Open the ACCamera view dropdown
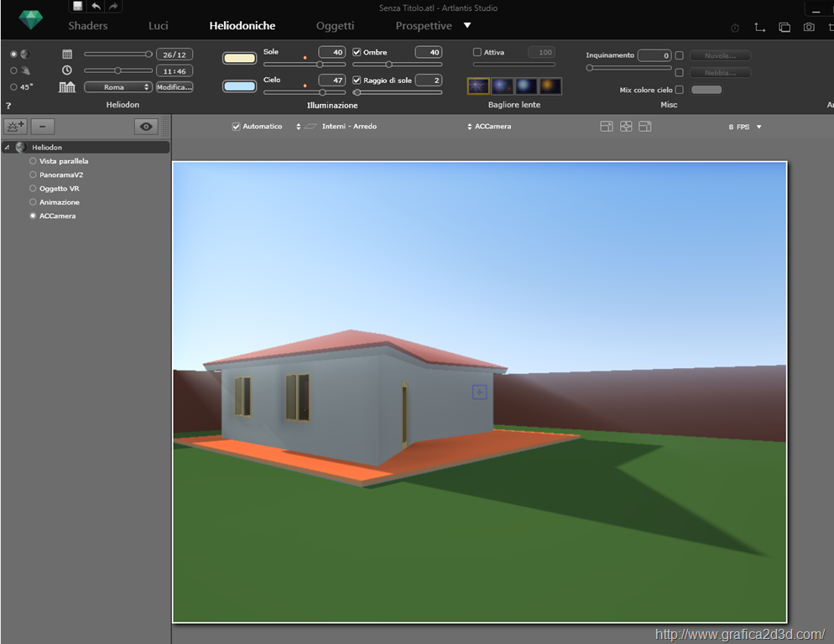834x644 pixels. pyautogui.click(x=489, y=127)
